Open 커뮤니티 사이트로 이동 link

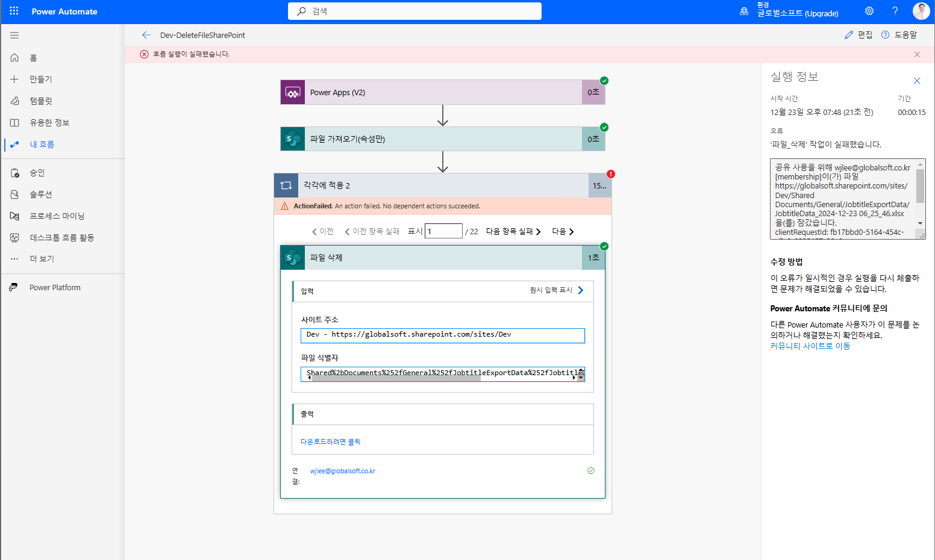810,346
